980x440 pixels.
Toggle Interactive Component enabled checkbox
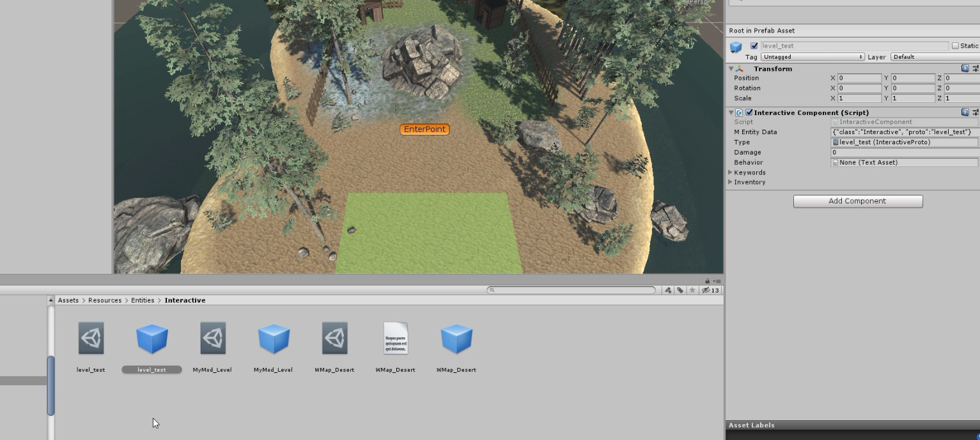click(749, 112)
